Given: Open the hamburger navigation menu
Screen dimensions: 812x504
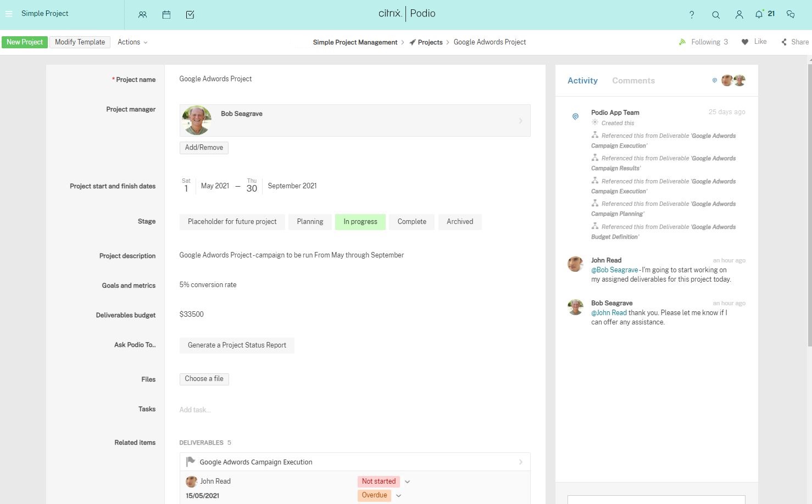Looking at the screenshot, I should click(9, 14).
